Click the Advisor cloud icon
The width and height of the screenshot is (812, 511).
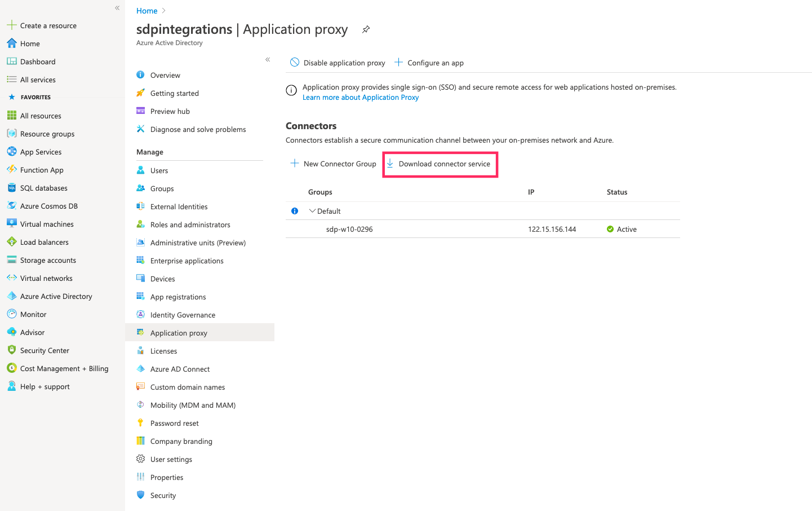click(x=11, y=332)
